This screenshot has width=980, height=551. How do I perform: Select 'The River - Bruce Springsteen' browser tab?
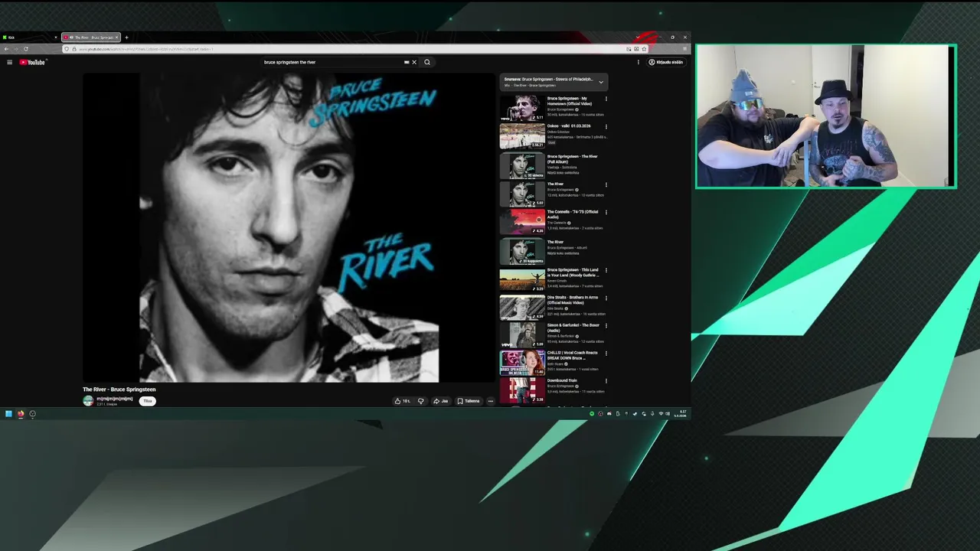click(x=90, y=37)
